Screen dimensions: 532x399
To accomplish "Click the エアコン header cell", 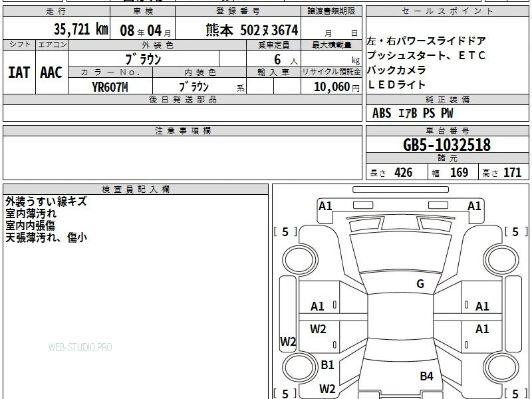I will 52,45.
